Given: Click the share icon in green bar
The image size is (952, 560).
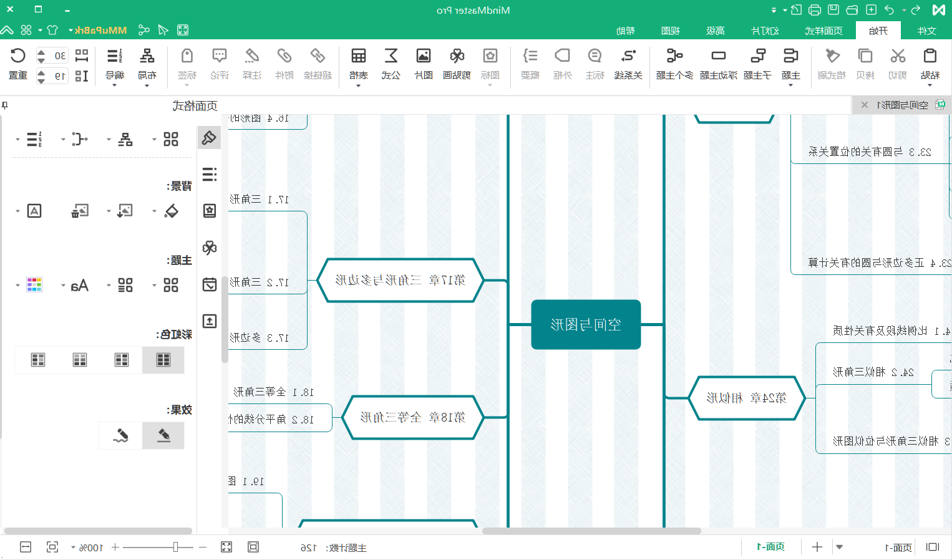Looking at the screenshot, I should (x=144, y=30).
